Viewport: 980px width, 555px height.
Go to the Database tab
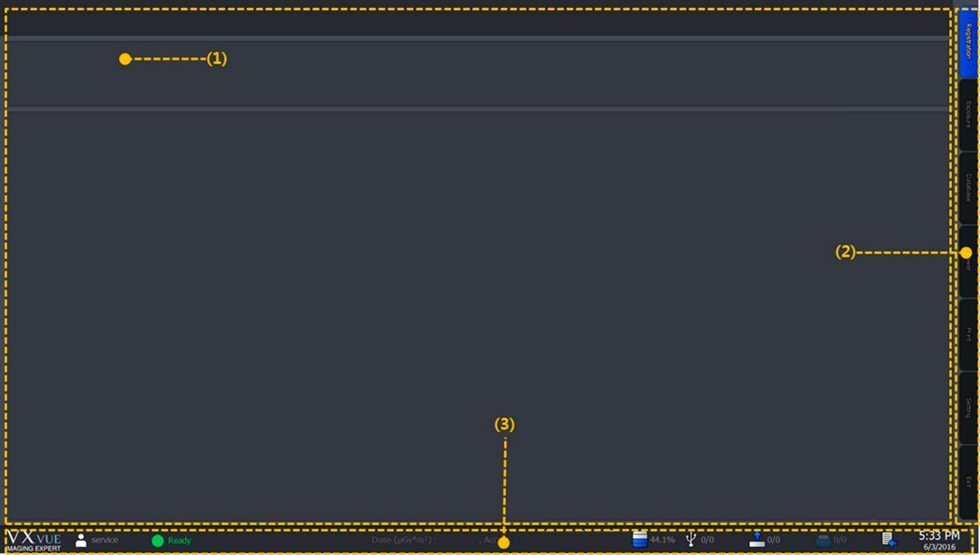pyautogui.click(x=968, y=188)
